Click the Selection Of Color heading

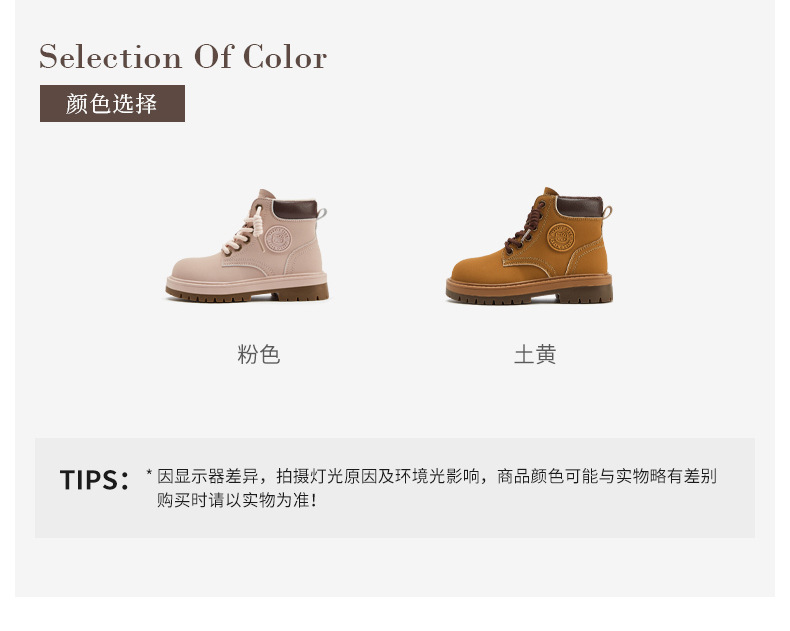pyautogui.click(x=183, y=57)
